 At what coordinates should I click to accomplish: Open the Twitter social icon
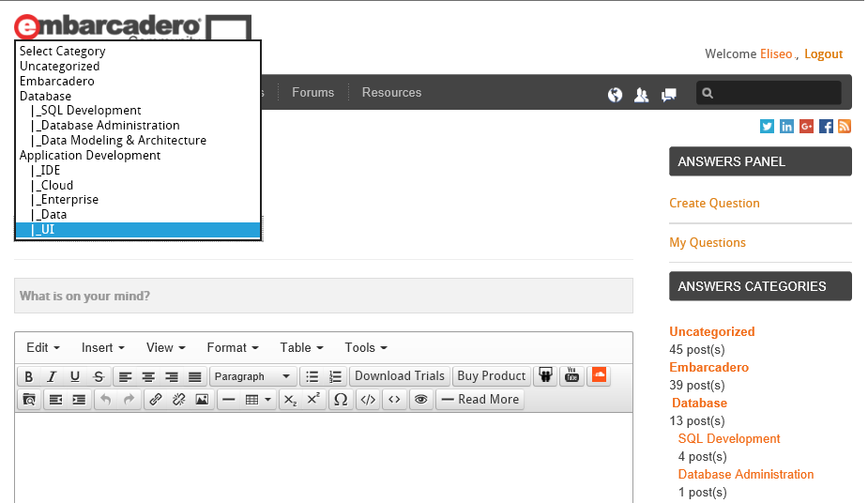coord(767,127)
